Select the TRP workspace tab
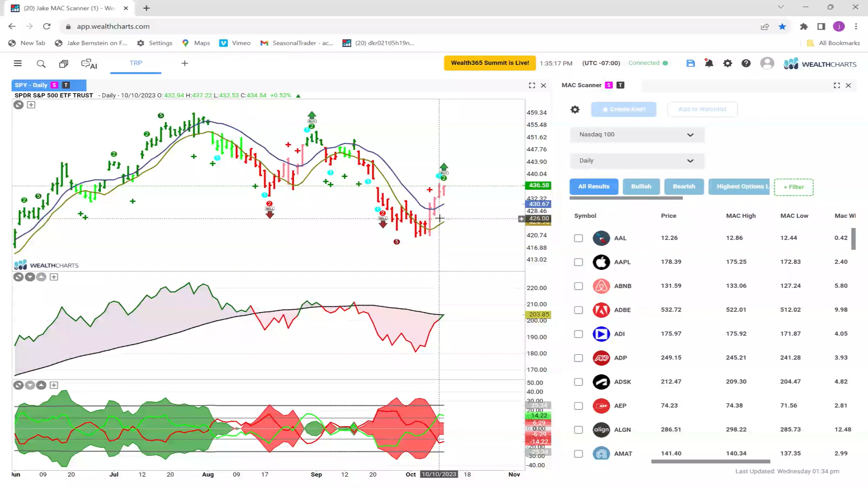868x488 pixels. [x=136, y=63]
